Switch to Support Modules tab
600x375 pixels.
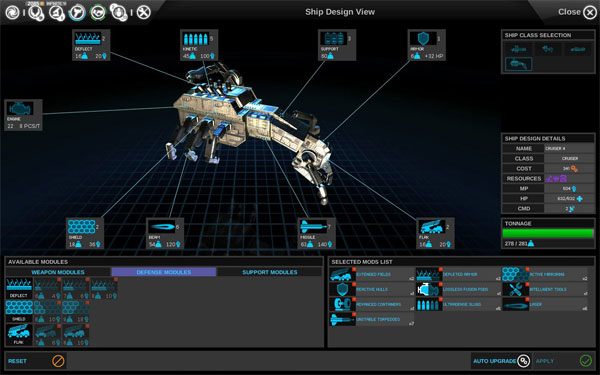point(269,272)
